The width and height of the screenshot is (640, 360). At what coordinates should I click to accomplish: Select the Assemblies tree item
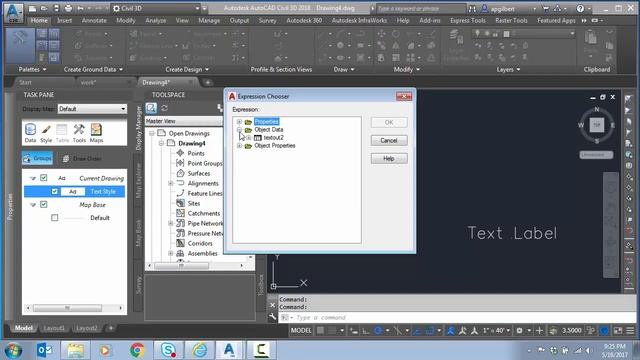(202, 253)
